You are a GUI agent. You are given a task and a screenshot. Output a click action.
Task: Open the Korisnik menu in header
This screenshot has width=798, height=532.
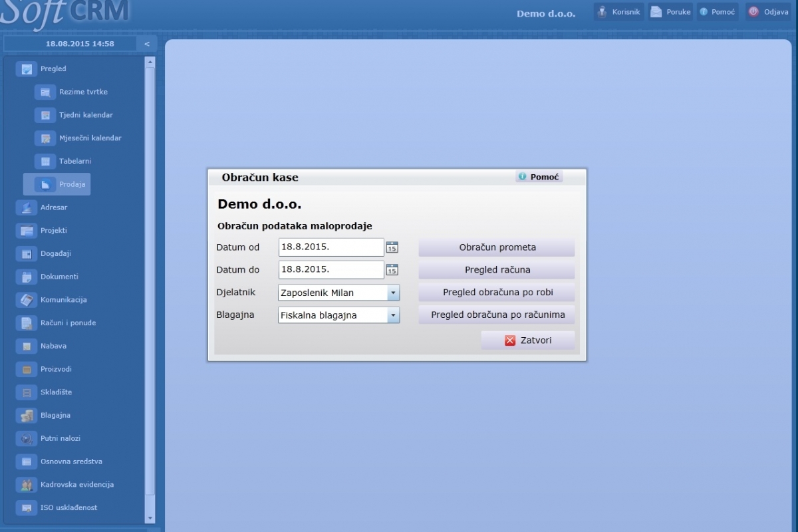(619, 12)
